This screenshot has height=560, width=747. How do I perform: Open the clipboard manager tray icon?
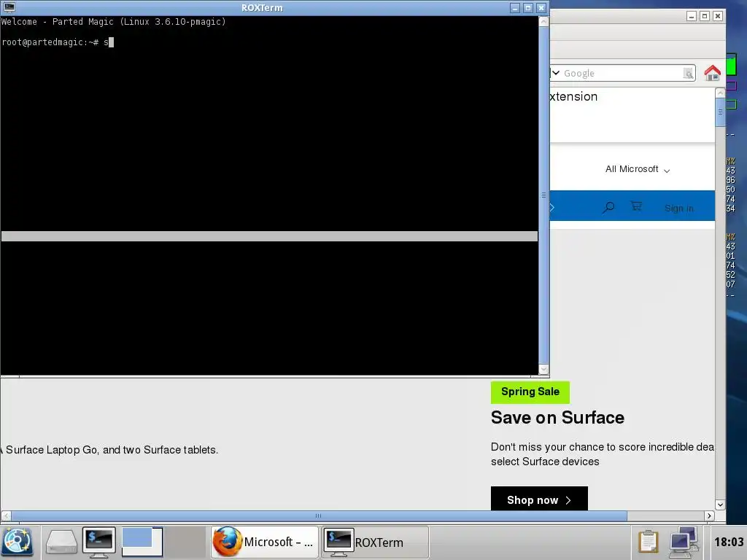tap(648, 542)
